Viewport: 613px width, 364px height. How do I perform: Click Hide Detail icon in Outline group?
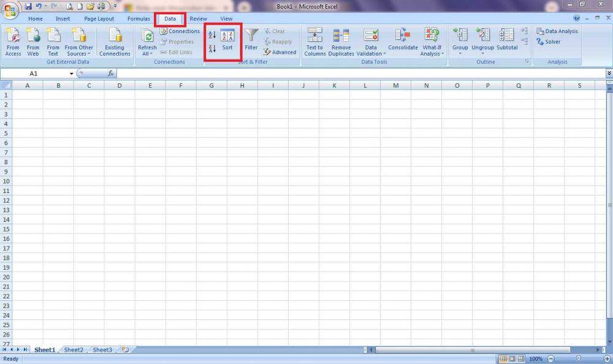524,42
